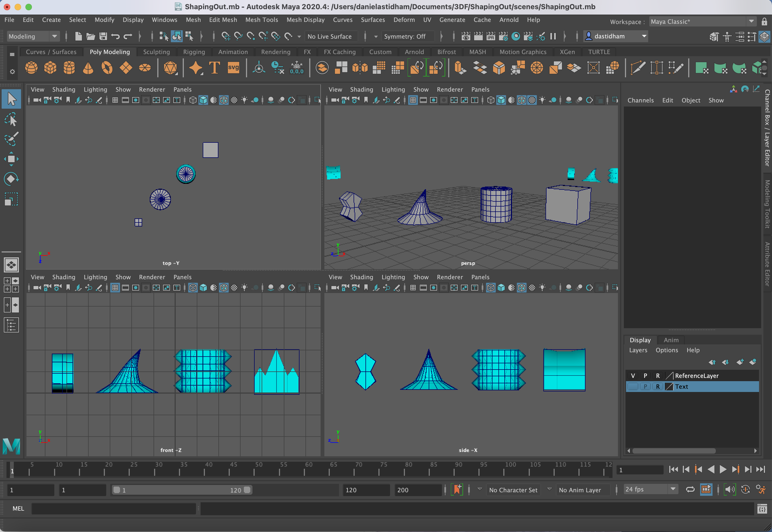
Task: Open the dastidham account dropdown
Action: 616,36
